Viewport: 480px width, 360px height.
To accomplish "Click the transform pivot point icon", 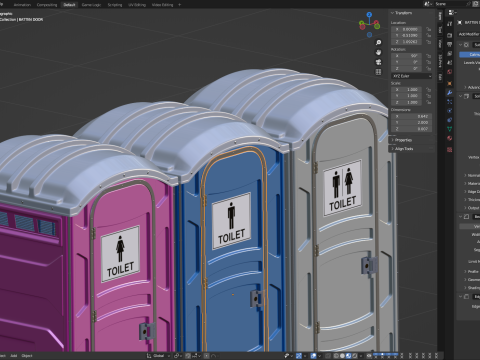I will click(x=177, y=356).
